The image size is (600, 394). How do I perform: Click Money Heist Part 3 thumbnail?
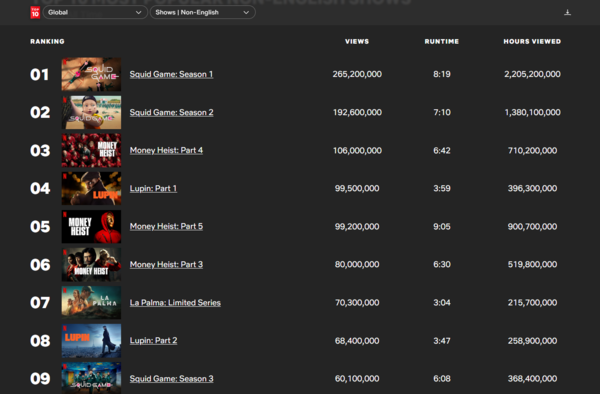(91, 265)
